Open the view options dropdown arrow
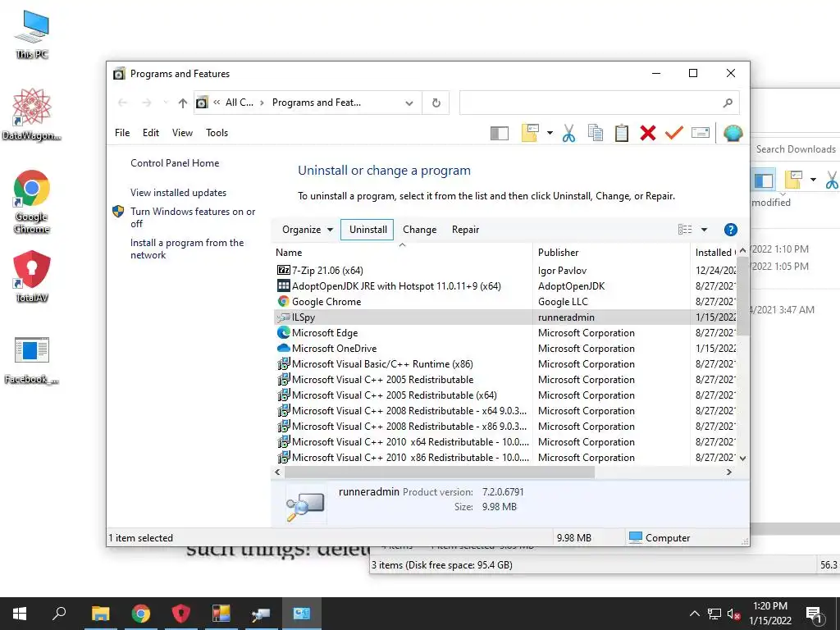This screenshot has width=840, height=630. (704, 230)
